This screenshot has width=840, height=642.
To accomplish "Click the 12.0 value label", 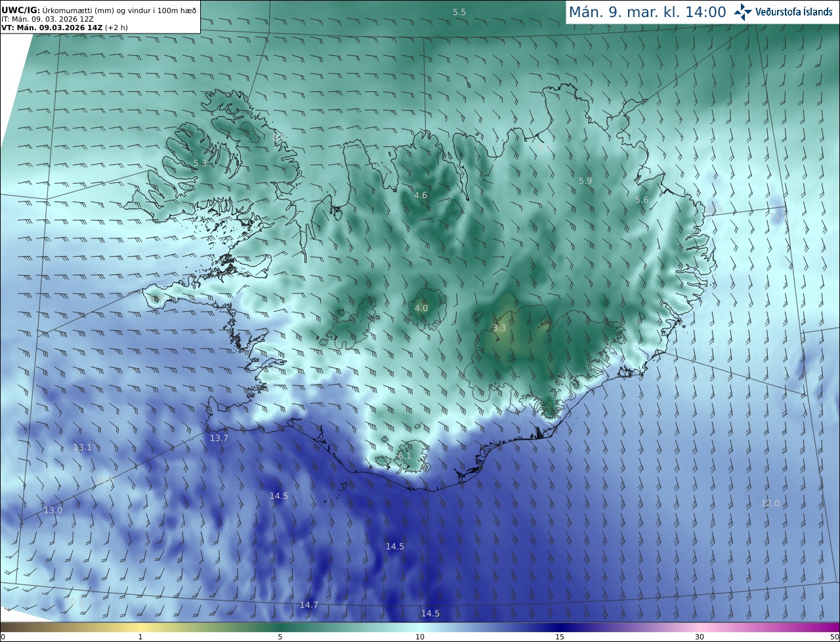I will point(770,503).
